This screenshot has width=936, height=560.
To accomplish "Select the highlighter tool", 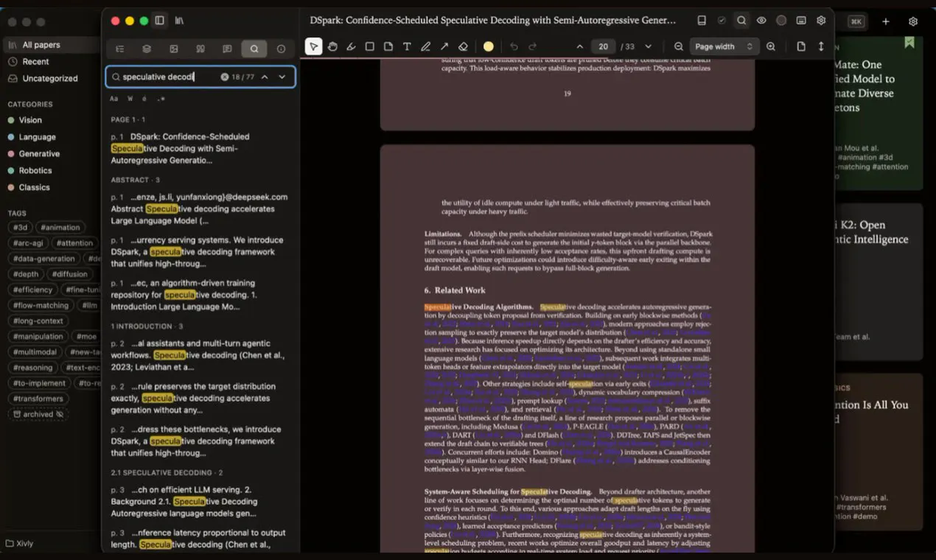I will click(x=351, y=46).
